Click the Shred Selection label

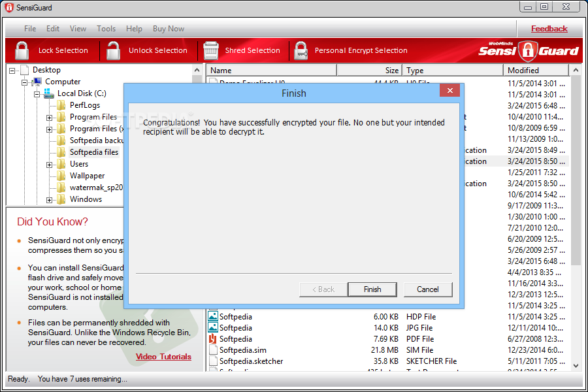coord(252,50)
